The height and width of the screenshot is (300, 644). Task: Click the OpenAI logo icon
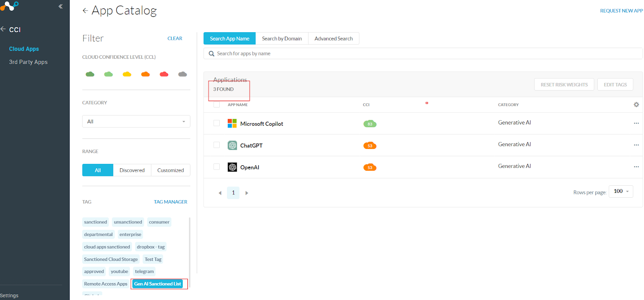pos(232,167)
